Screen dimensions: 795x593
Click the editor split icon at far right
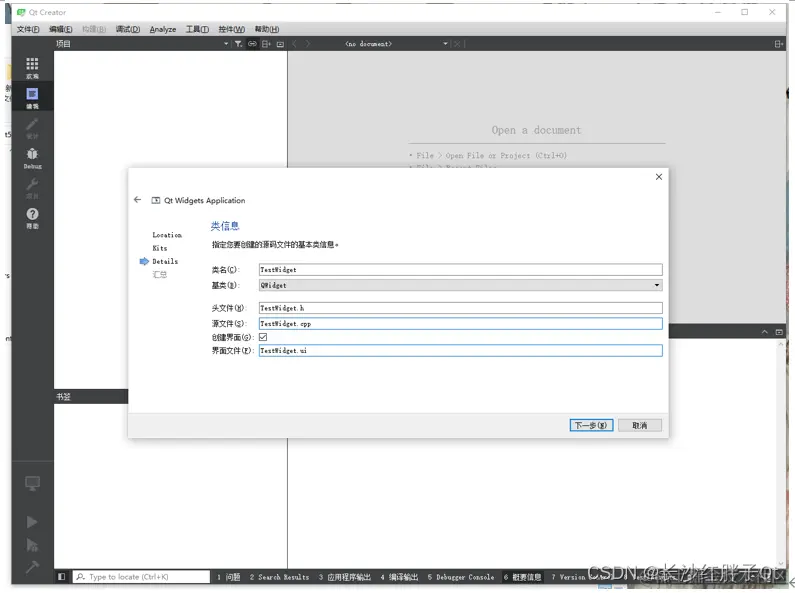click(779, 44)
